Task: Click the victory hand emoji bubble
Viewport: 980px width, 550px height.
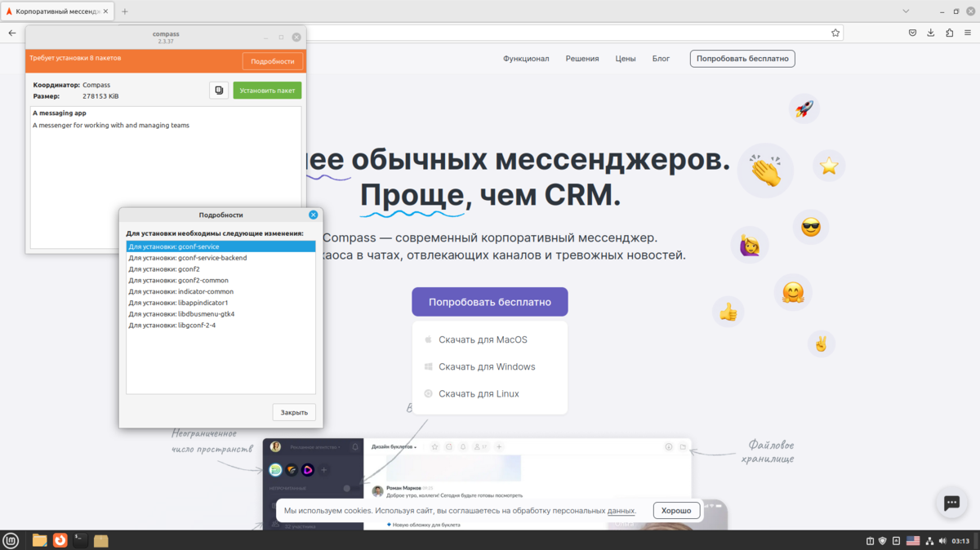Action: click(x=821, y=344)
